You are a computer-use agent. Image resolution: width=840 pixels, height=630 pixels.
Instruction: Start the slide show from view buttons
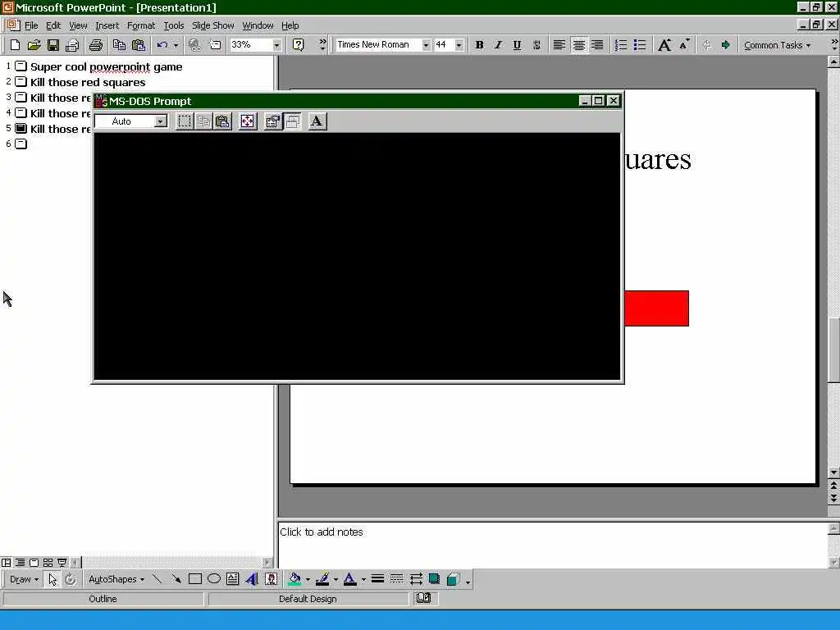point(62,563)
